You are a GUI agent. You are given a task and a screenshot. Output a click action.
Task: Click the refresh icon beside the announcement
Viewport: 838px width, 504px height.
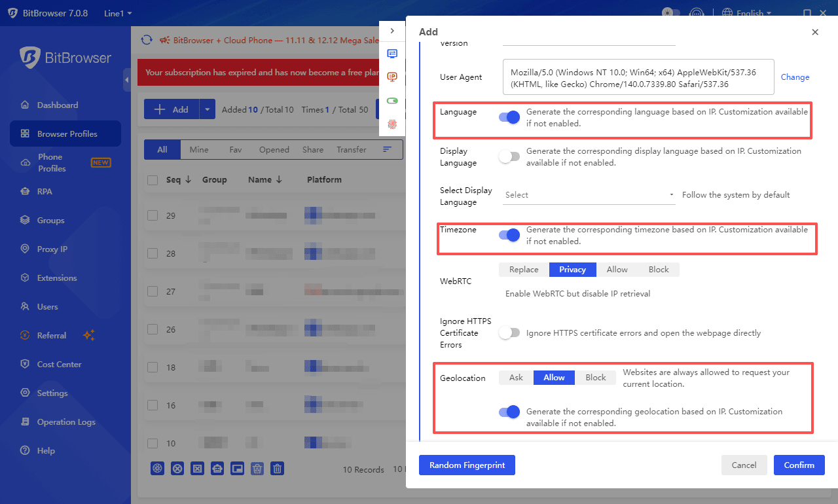[x=147, y=40]
